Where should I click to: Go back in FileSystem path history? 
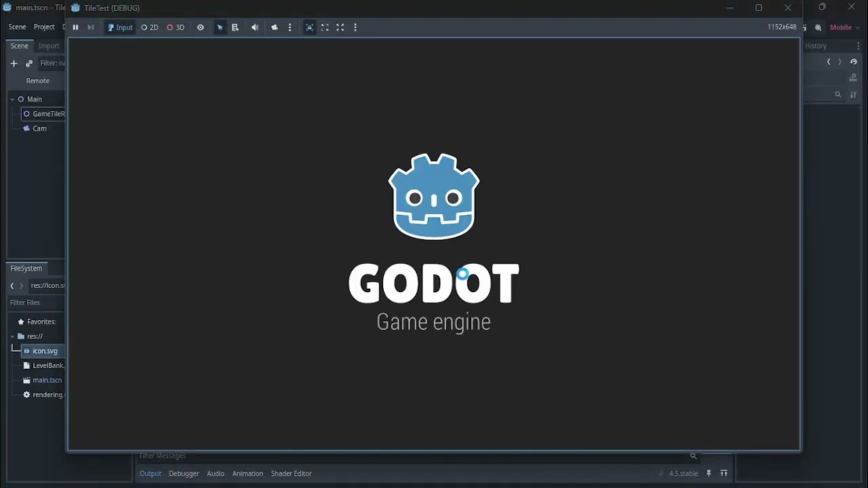(12, 286)
